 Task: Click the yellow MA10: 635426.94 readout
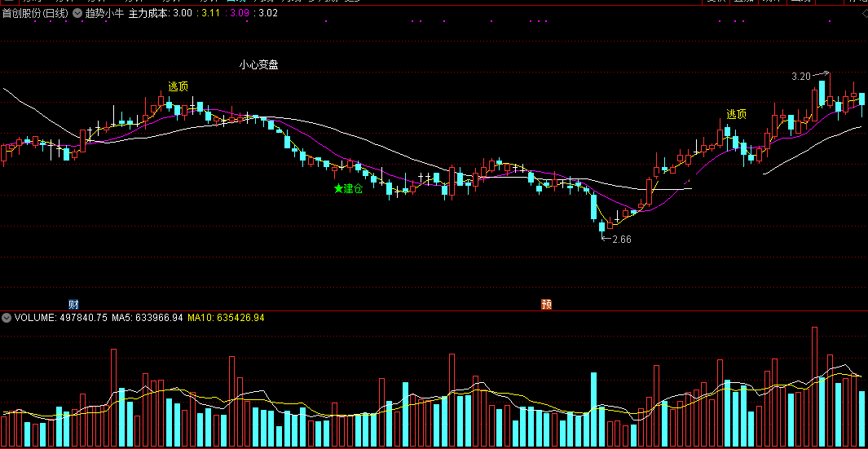coord(226,318)
